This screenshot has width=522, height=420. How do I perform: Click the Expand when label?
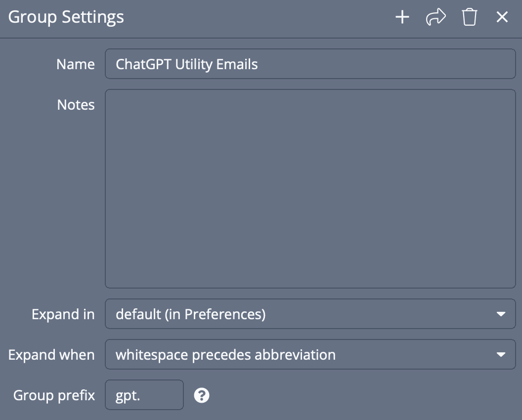(x=51, y=355)
